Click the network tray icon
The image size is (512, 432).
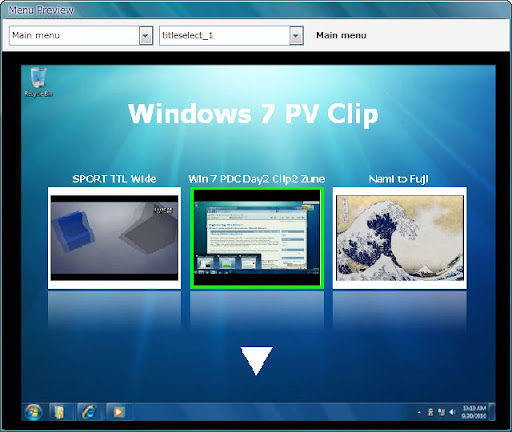pyautogui.click(x=441, y=412)
